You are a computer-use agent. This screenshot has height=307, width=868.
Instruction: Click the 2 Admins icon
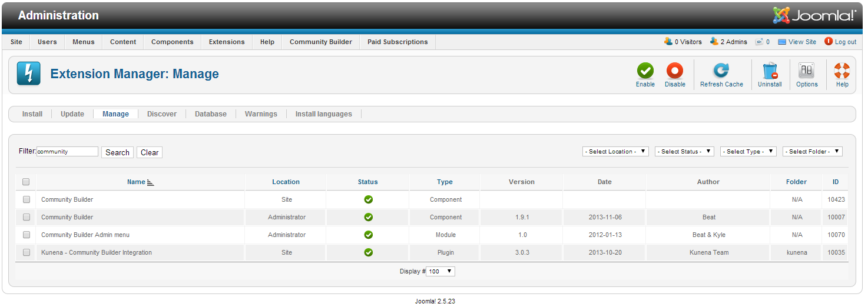pyautogui.click(x=714, y=42)
